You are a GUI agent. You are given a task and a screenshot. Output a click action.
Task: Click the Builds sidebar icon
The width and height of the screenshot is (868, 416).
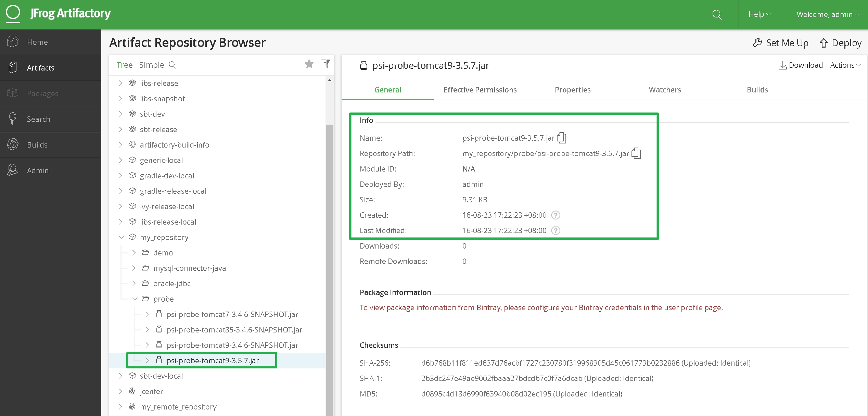pos(13,144)
